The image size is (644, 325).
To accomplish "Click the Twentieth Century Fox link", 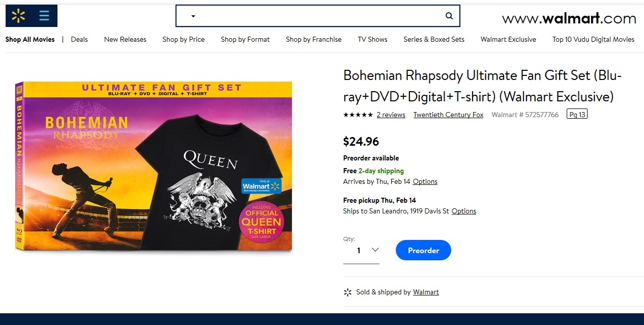I will coord(448,115).
